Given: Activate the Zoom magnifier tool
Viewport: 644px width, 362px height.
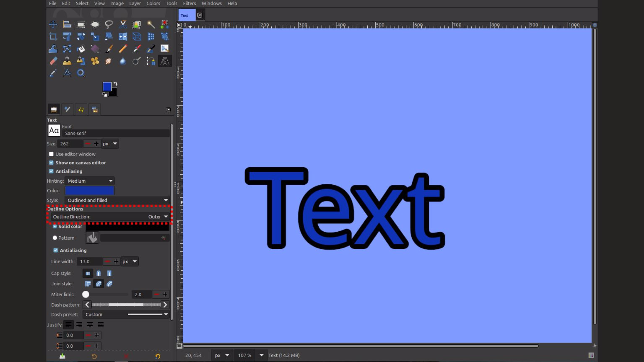Looking at the screenshot, I should click(x=81, y=73).
